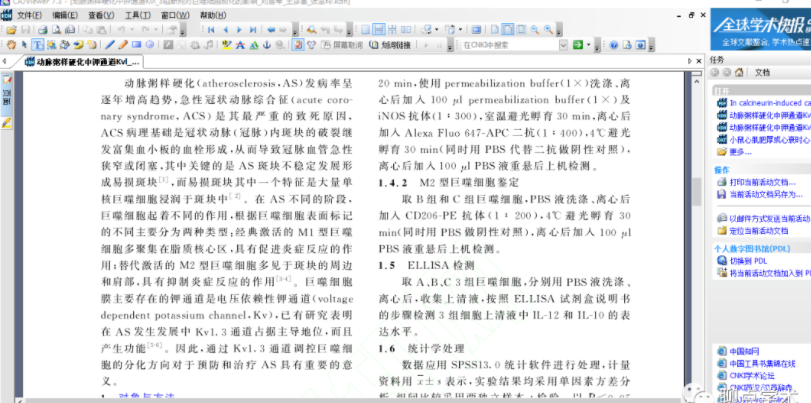The height and width of the screenshot is (403, 811).
Task: Select the orange pencil annotation tool
Action: (x=123, y=45)
